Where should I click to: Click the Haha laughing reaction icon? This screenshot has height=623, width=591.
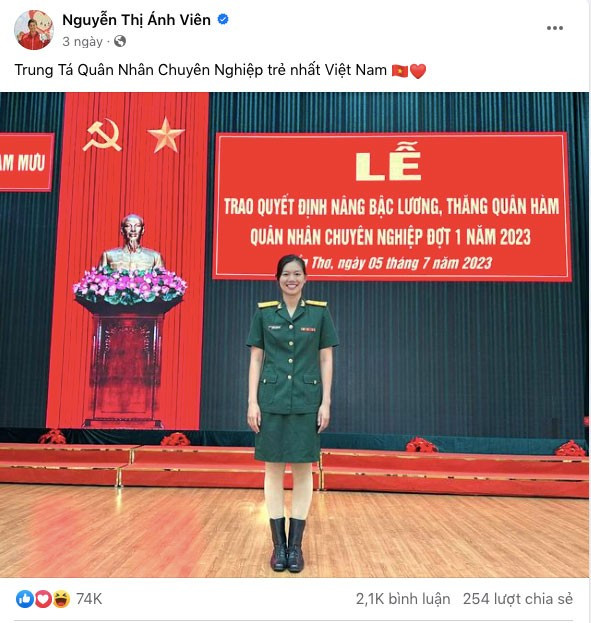coord(61,599)
